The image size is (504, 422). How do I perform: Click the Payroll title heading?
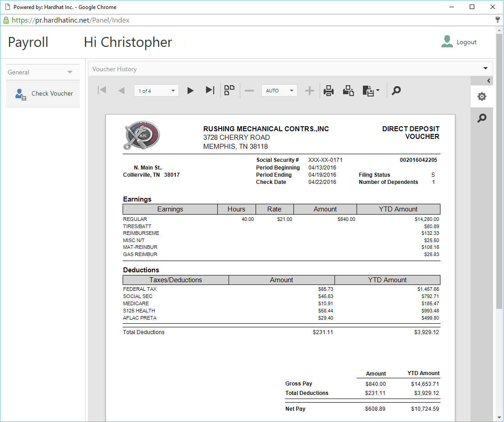(28, 42)
